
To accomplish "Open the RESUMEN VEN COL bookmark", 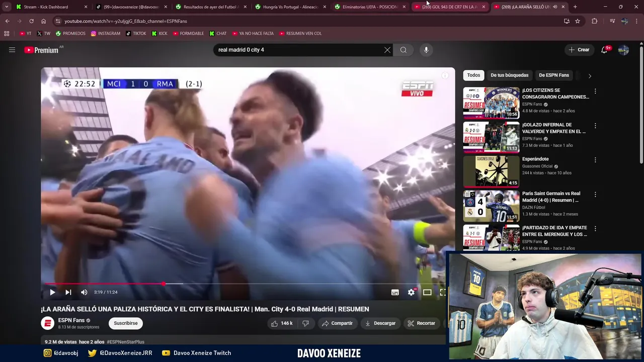I will (300, 33).
